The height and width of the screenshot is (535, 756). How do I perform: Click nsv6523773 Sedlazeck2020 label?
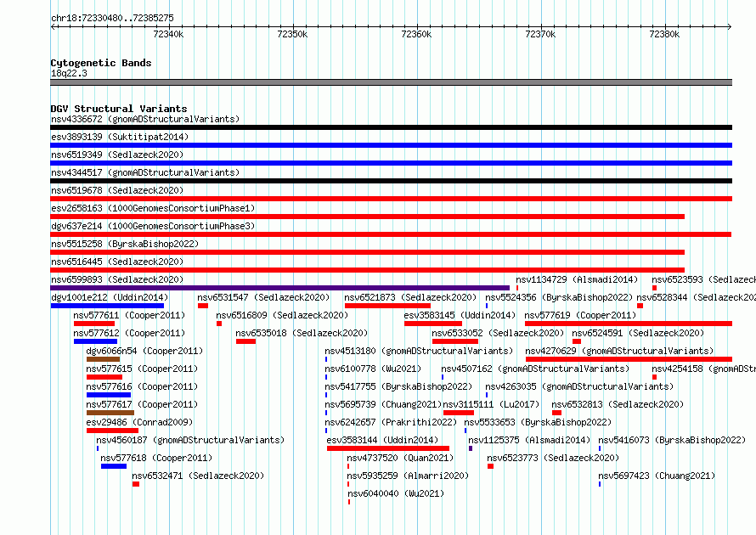(553, 458)
